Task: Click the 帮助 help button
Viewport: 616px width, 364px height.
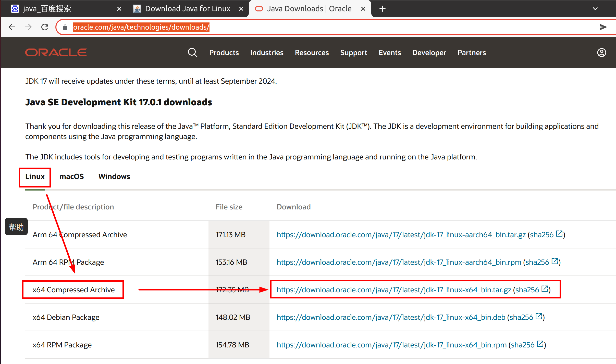Action: (x=16, y=227)
